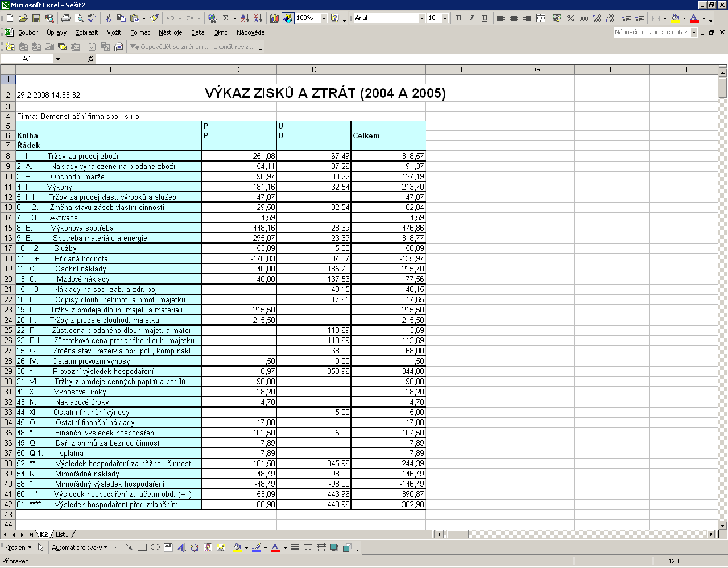Toggle bold formatting
Image resolution: width=728 pixels, height=568 pixels.
pyautogui.click(x=458, y=18)
